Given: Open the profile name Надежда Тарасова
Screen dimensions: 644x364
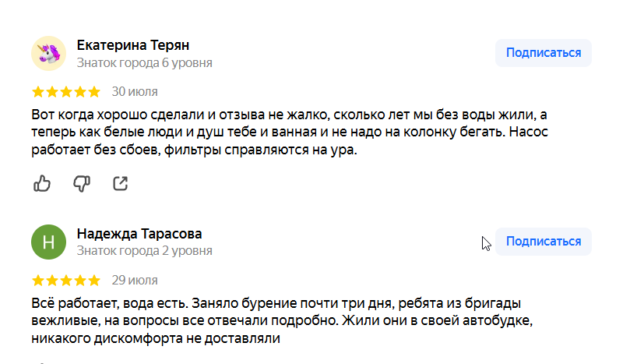Looking at the screenshot, I should point(139,234).
